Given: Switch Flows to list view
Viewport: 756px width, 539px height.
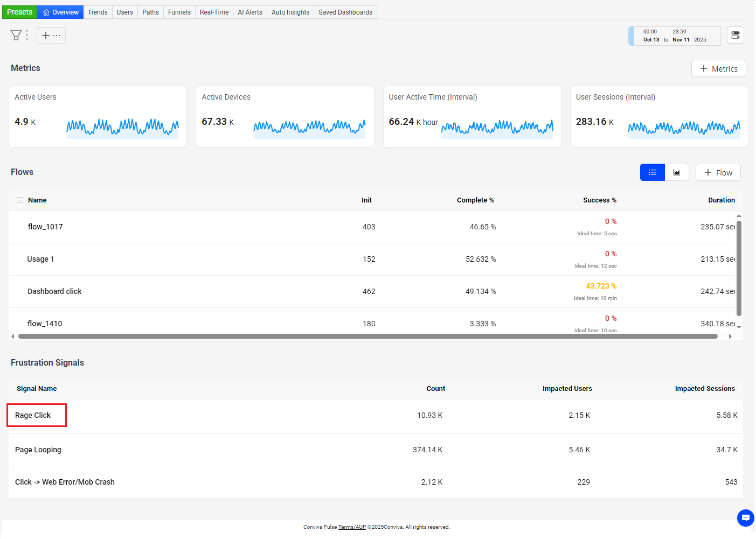Looking at the screenshot, I should (652, 172).
